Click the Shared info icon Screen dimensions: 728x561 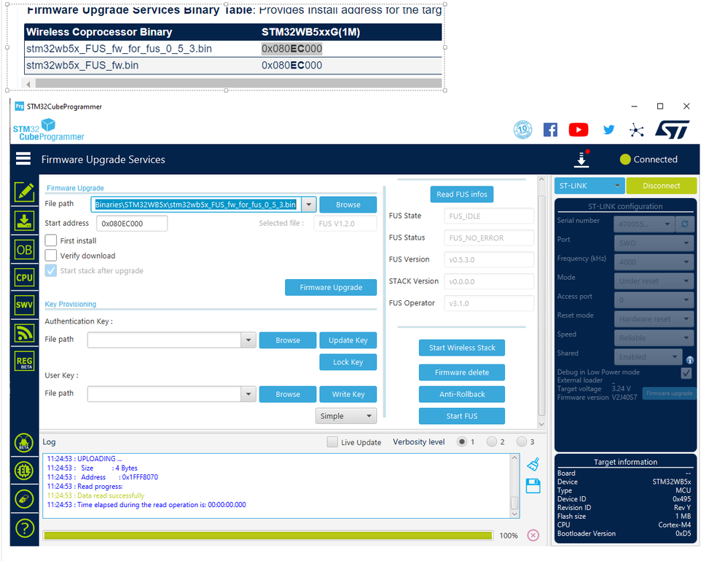click(690, 360)
